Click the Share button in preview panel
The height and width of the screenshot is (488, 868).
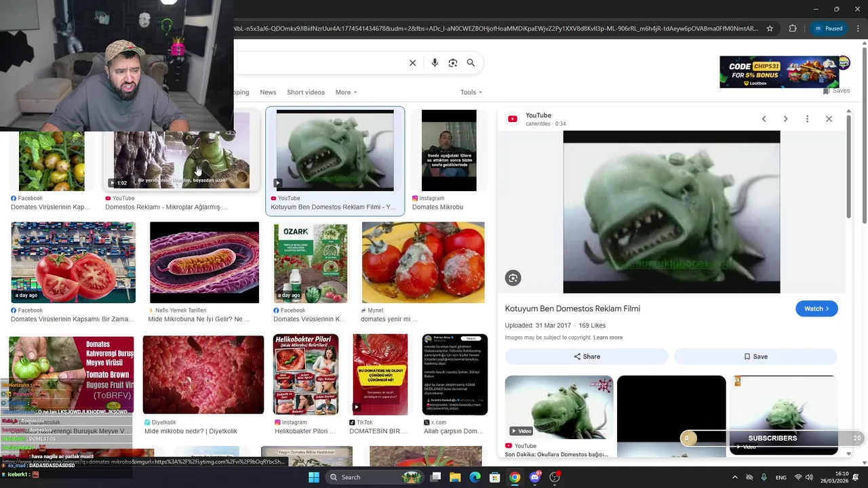[x=587, y=357]
